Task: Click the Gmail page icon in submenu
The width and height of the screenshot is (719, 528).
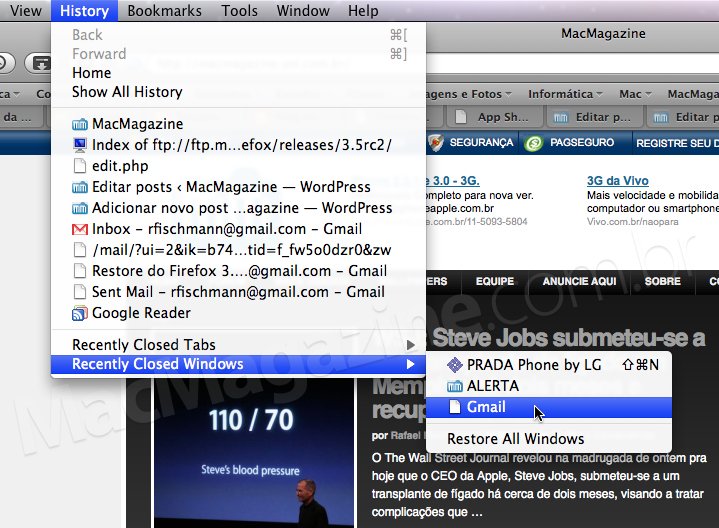Action: (x=455, y=407)
